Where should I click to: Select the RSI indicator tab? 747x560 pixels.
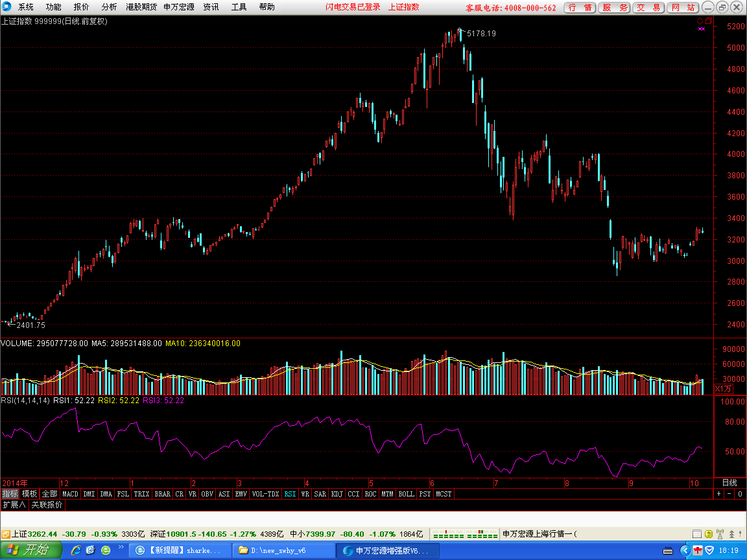(x=290, y=495)
